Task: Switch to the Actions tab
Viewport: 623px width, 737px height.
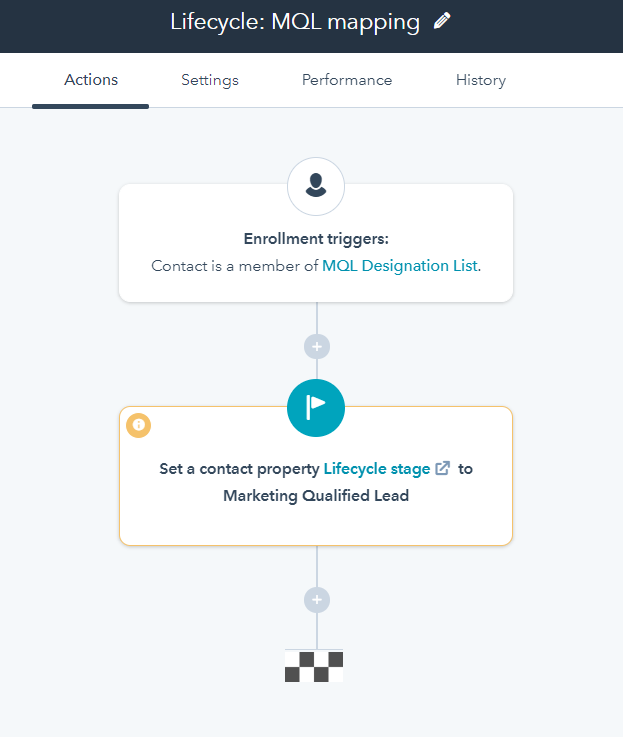Action: click(91, 80)
